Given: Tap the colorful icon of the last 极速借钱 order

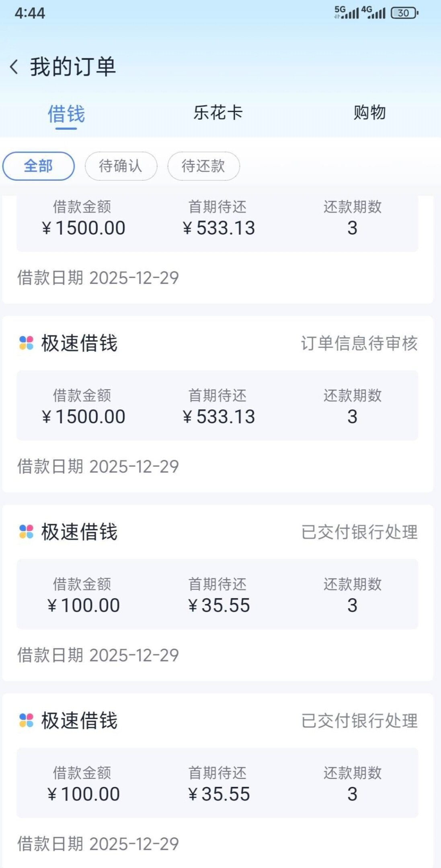Looking at the screenshot, I should coord(27,721).
